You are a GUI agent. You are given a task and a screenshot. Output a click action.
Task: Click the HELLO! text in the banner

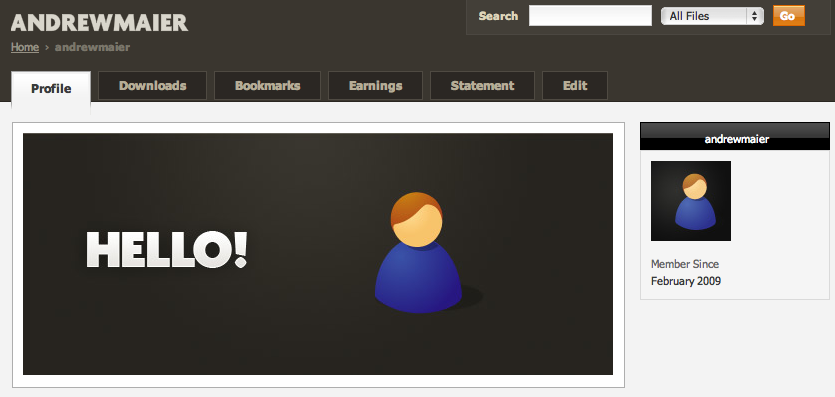coord(167,250)
